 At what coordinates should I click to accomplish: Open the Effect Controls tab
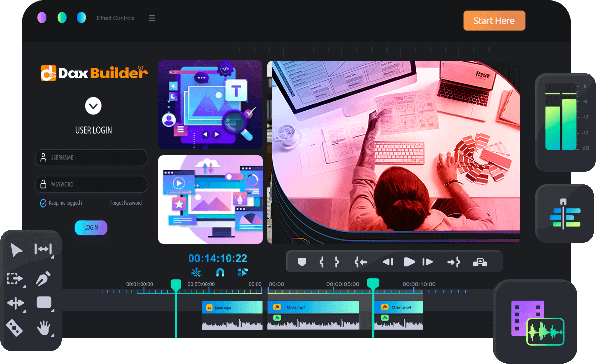tap(115, 18)
